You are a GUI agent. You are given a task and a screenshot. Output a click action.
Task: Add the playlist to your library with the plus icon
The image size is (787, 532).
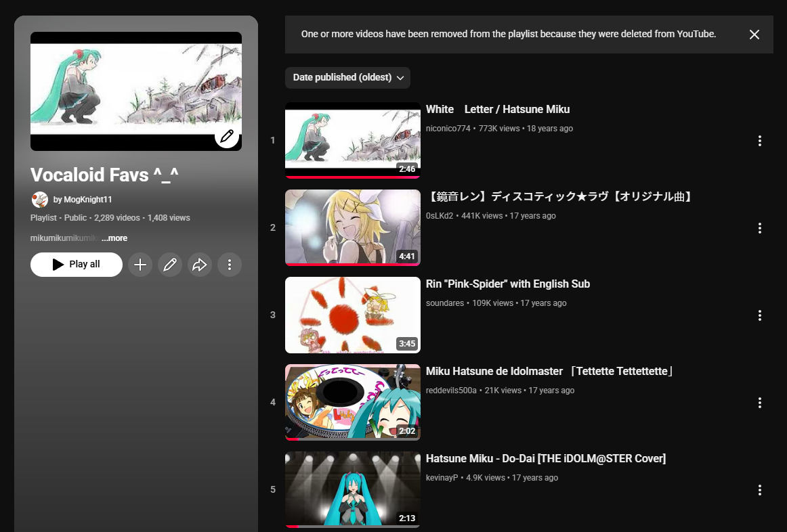(x=140, y=265)
